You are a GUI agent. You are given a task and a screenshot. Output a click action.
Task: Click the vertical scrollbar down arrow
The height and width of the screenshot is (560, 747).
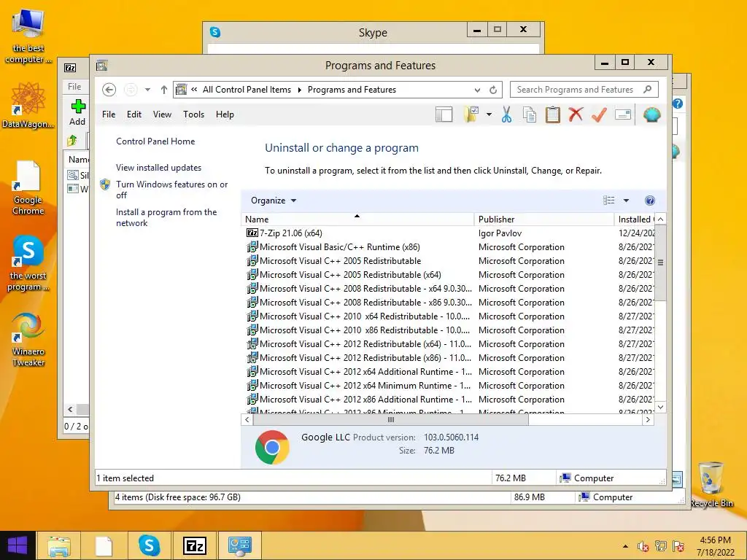(x=660, y=407)
